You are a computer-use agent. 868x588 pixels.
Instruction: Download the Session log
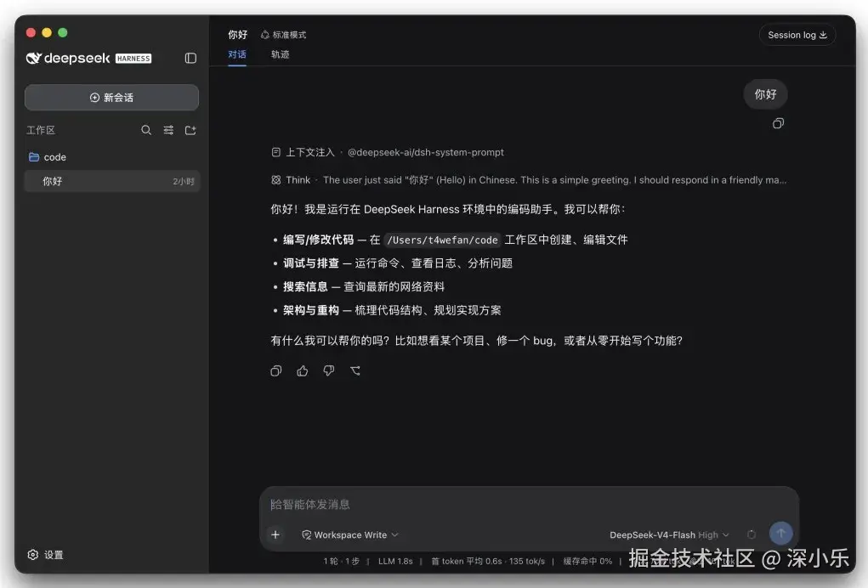click(x=797, y=35)
